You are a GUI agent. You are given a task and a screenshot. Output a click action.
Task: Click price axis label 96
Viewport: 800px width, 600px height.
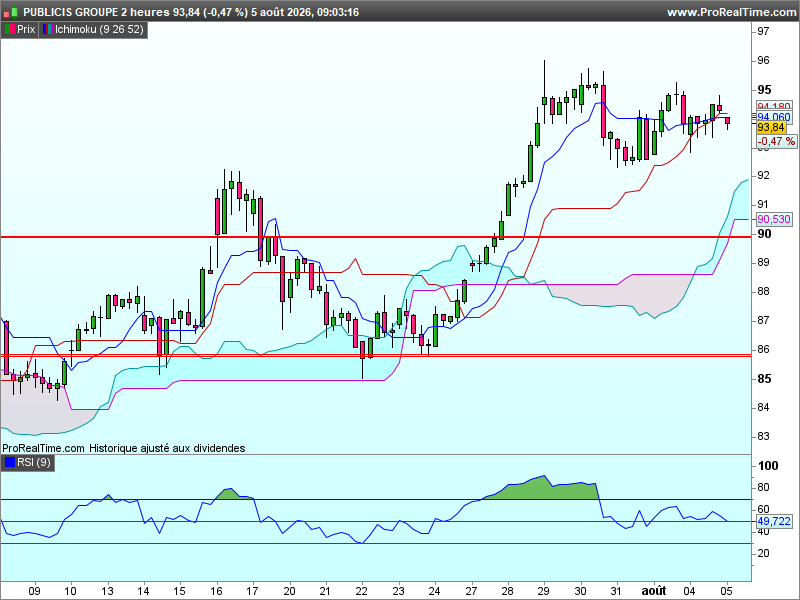tap(763, 60)
